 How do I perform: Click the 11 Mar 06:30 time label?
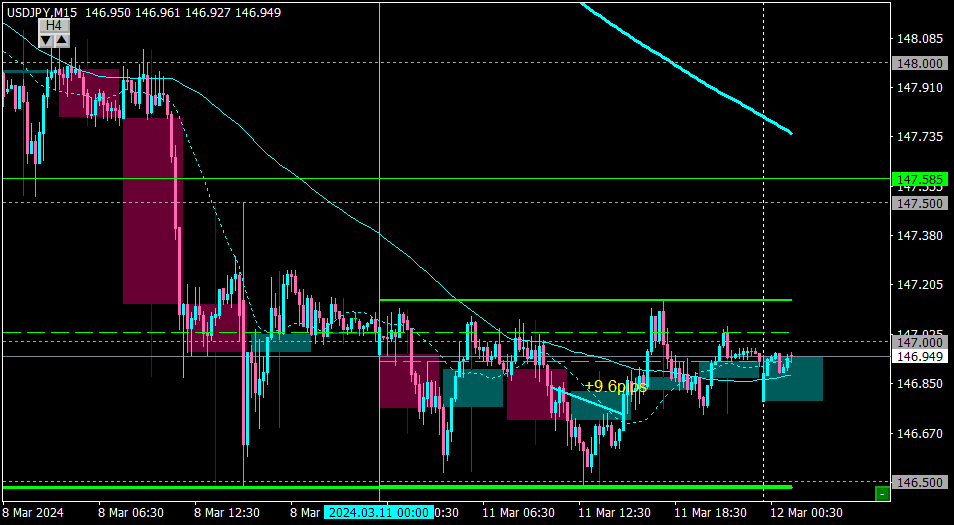tap(518, 513)
